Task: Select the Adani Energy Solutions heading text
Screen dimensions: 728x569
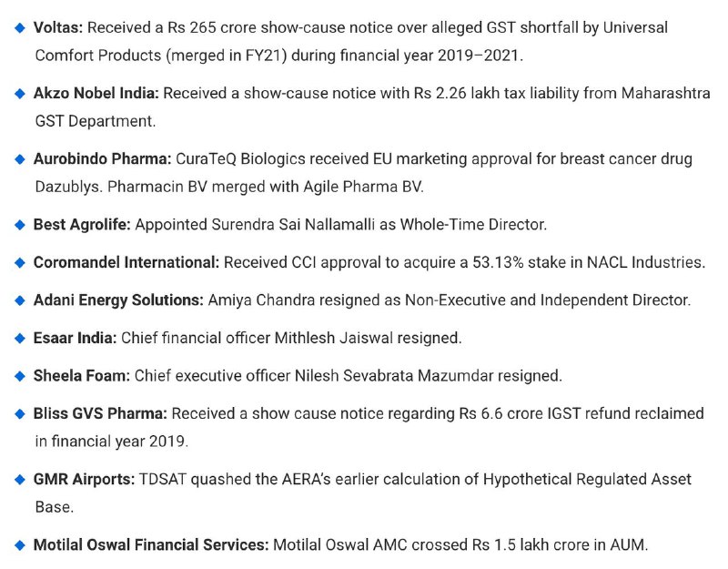Action: (118, 300)
